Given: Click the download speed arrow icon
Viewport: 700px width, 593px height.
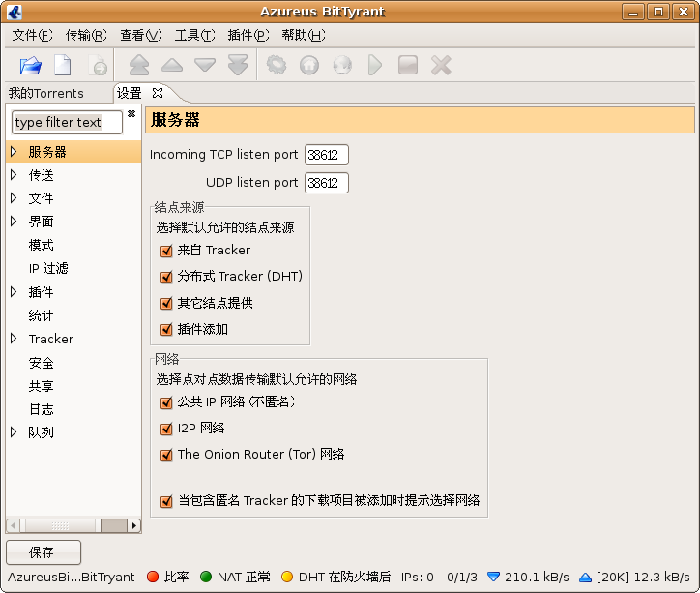Looking at the screenshot, I should tap(493, 577).
